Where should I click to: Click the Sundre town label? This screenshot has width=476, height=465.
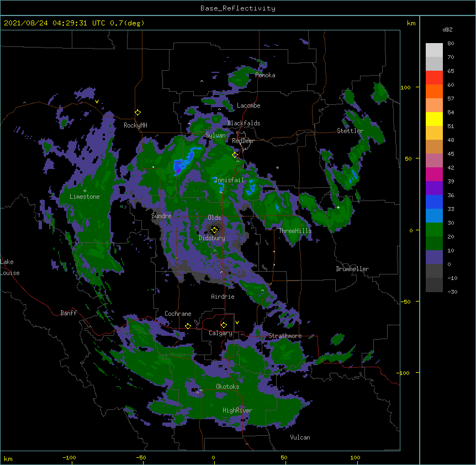coord(161,216)
